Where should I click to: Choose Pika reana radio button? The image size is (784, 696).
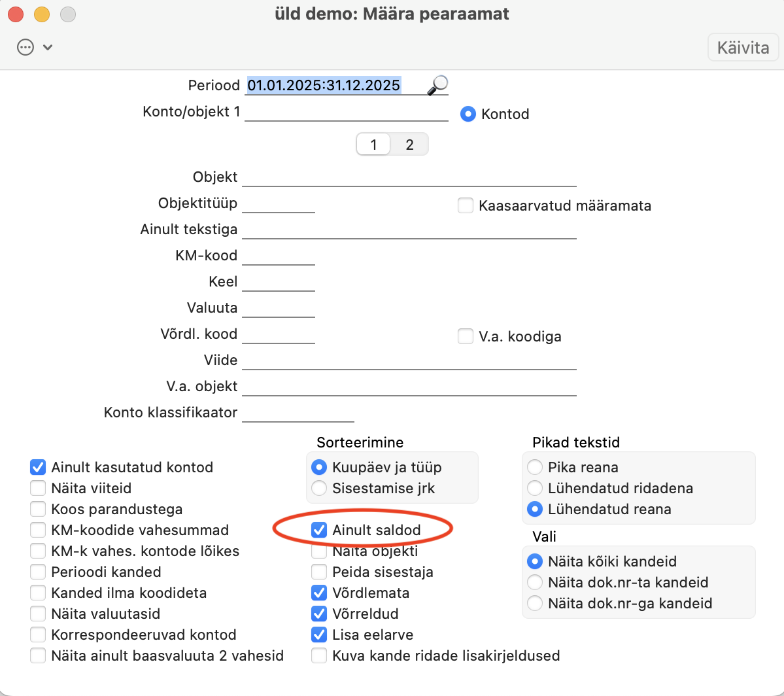535,467
